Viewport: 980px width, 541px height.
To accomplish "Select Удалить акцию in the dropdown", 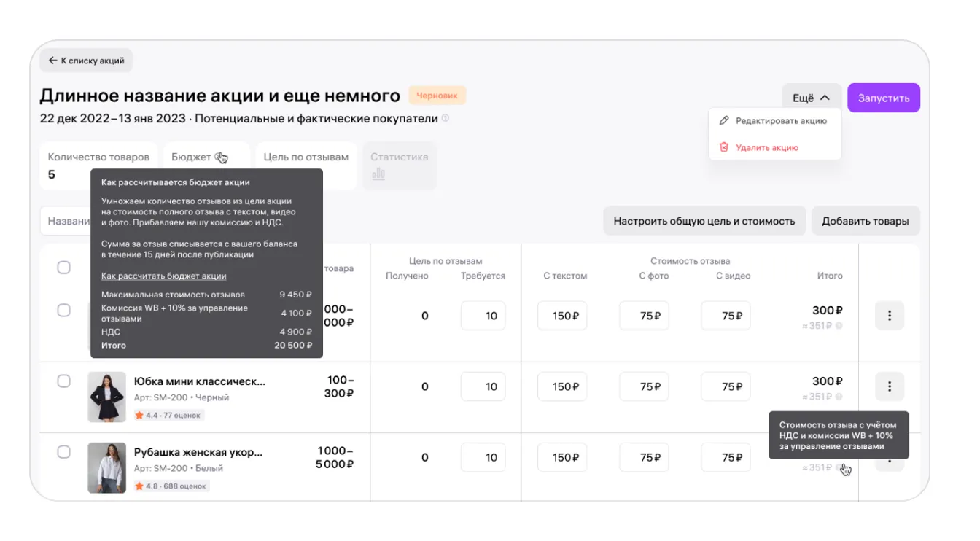I will point(766,147).
